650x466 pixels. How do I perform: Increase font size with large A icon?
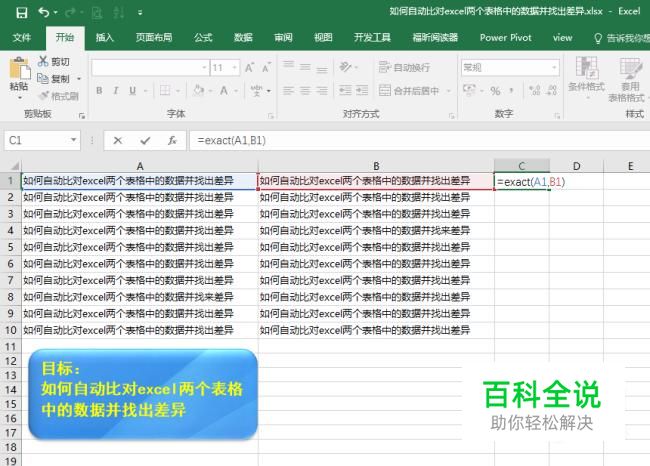click(249, 68)
